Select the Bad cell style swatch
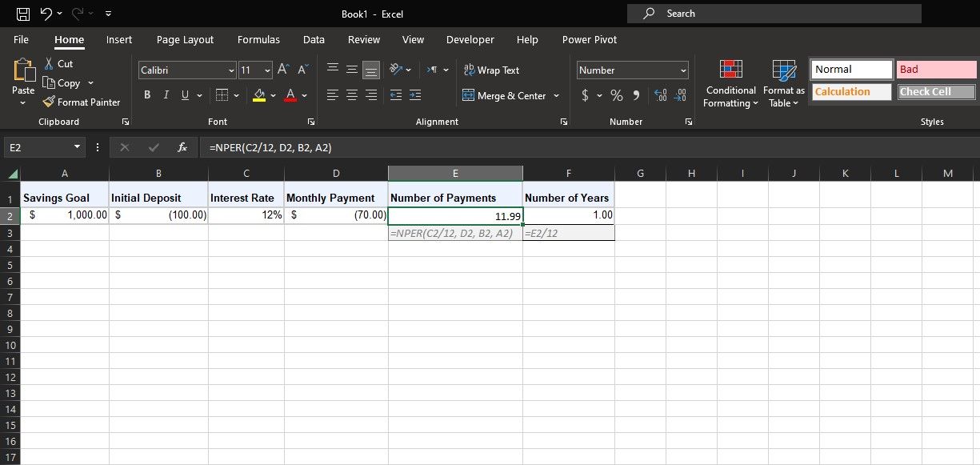This screenshot has width=980, height=465. click(935, 69)
